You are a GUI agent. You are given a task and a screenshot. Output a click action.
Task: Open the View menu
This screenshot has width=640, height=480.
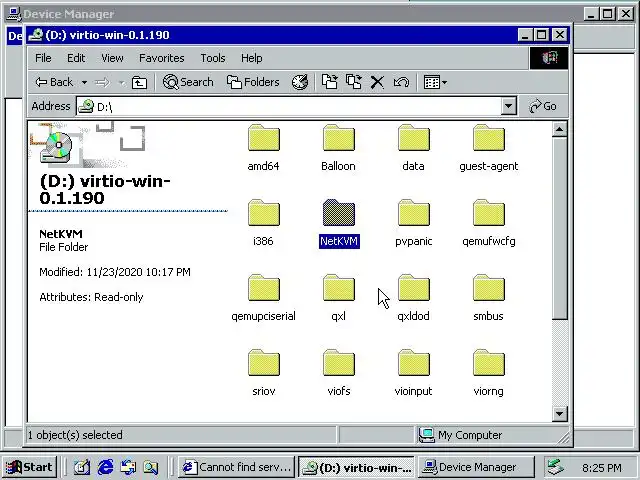pos(112,58)
